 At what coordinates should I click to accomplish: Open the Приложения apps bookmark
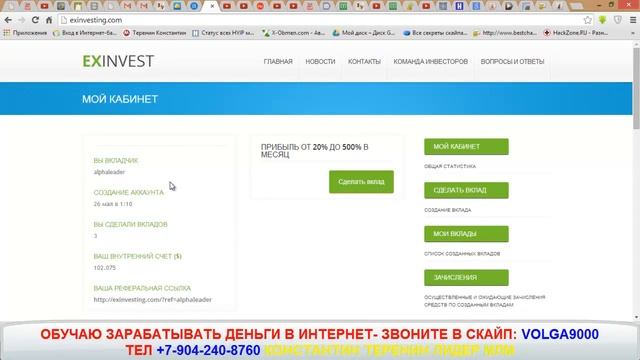(x=25, y=33)
